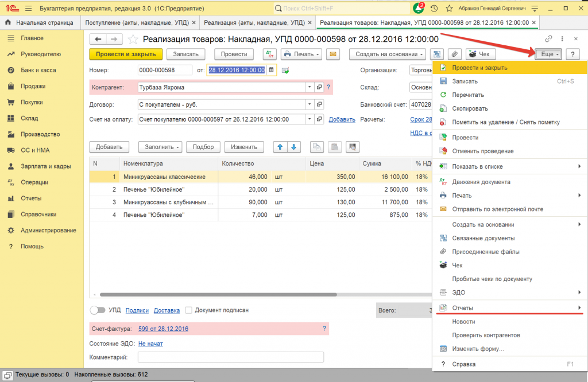The image size is (588, 382).
Task: Move table row up arrow
Action: tap(280, 147)
